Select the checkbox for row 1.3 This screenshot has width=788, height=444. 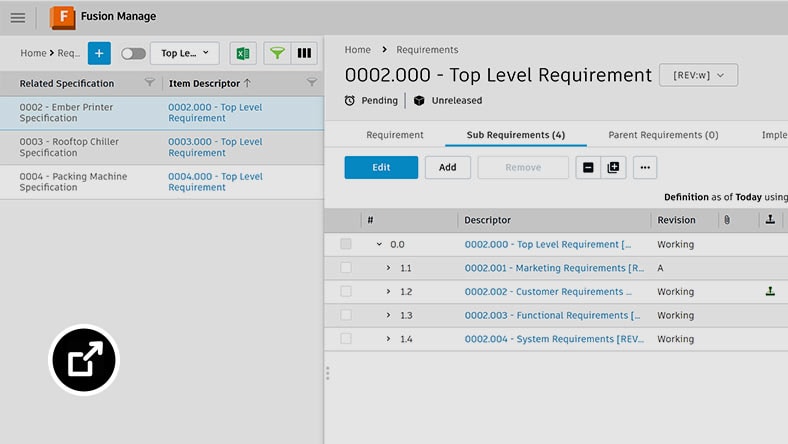pyautogui.click(x=346, y=315)
